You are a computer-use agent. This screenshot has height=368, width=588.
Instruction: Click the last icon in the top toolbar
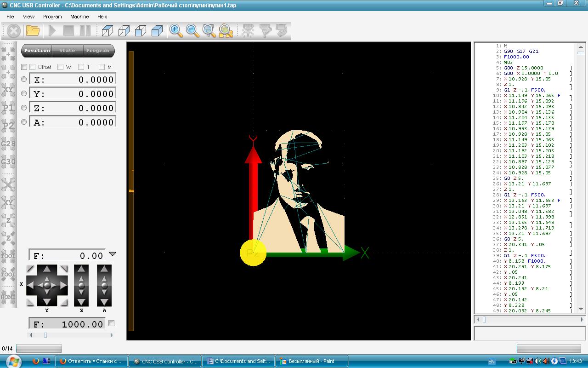point(281,31)
